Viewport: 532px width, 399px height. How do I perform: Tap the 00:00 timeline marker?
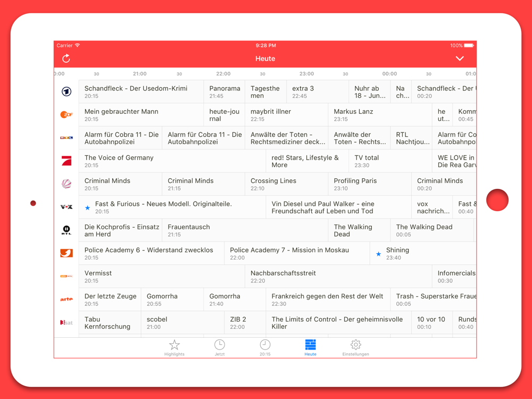389,73
